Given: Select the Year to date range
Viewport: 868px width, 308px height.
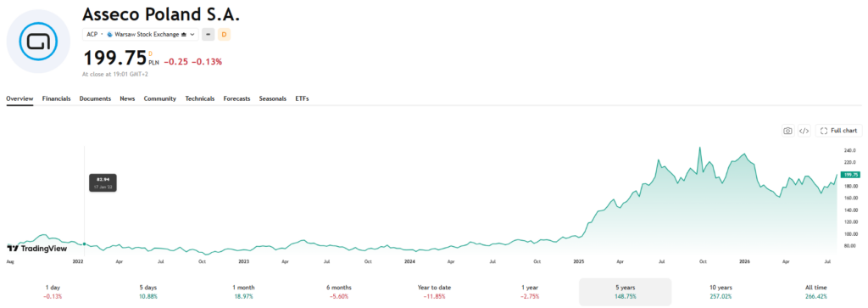Looking at the screenshot, I should (x=435, y=292).
